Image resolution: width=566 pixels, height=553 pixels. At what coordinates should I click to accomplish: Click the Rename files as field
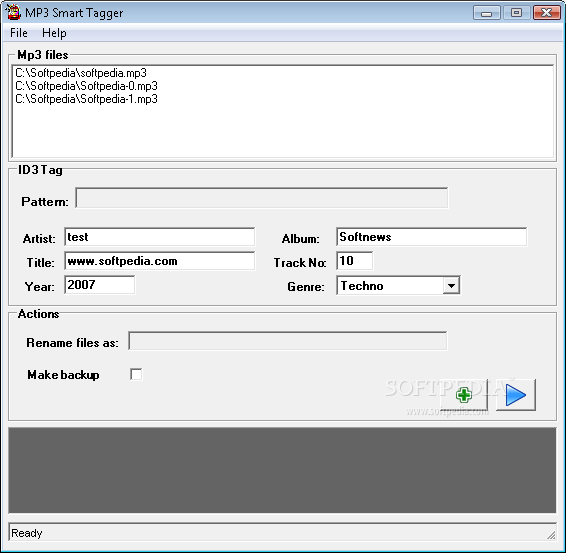[288, 341]
